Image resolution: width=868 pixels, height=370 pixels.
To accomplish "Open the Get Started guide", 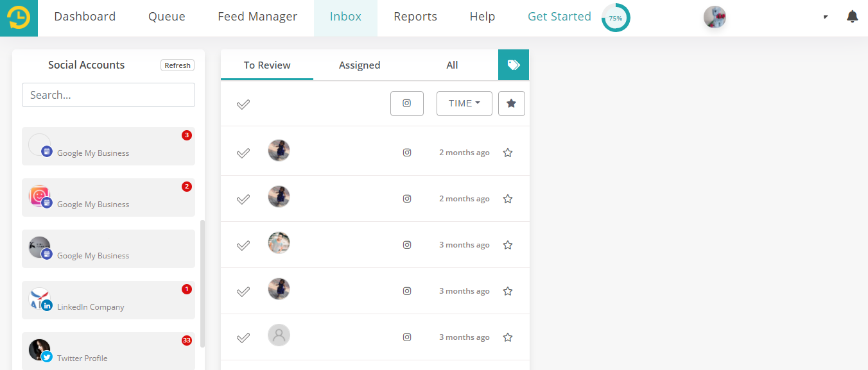I will coord(559,16).
